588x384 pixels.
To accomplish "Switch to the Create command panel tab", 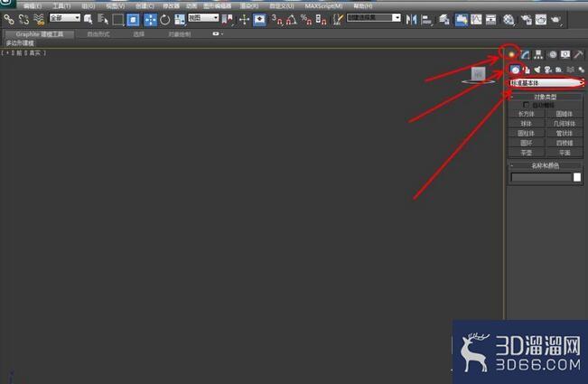I will 511,55.
